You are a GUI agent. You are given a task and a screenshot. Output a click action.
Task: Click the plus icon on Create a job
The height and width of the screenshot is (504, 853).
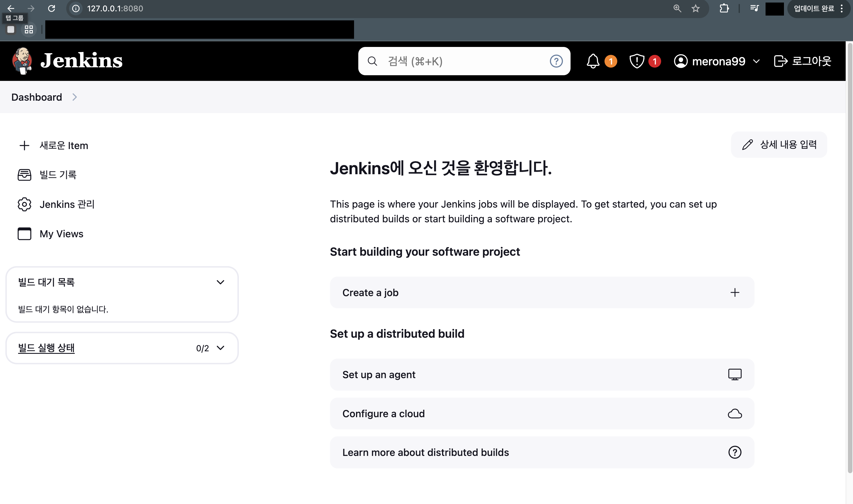[x=735, y=292]
